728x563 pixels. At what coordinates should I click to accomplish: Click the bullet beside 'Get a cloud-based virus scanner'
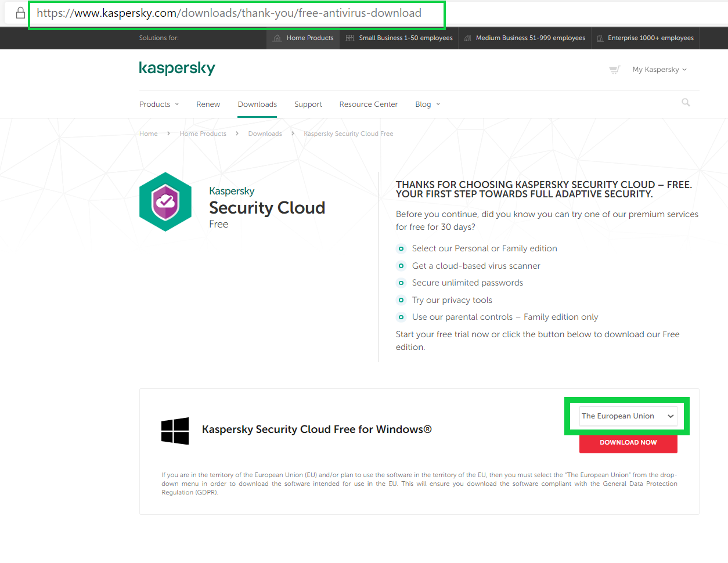coord(401,266)
